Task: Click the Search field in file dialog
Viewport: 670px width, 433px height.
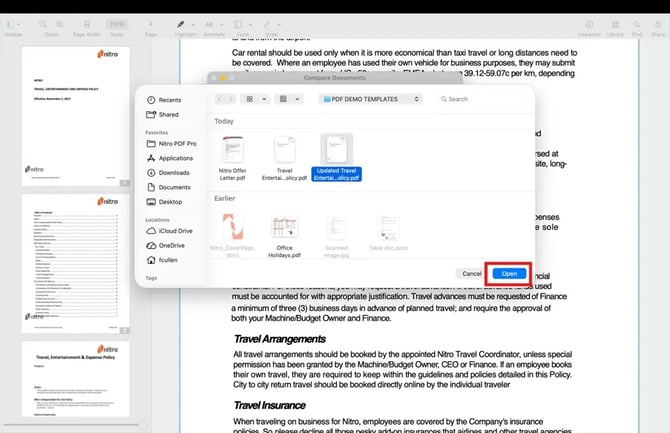Action: click(x=482, y=99)
